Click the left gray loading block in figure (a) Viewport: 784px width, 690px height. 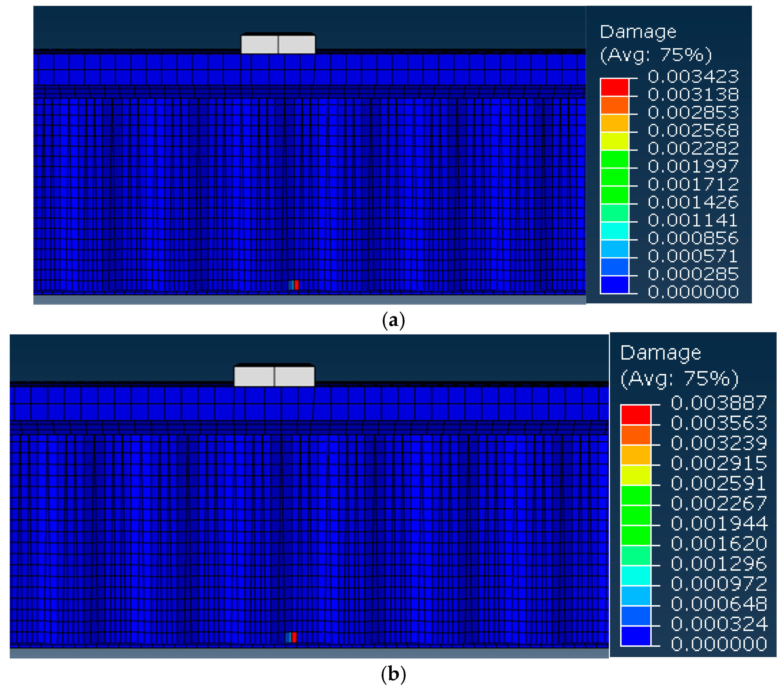pyautogui.click(x=259, y=44)
